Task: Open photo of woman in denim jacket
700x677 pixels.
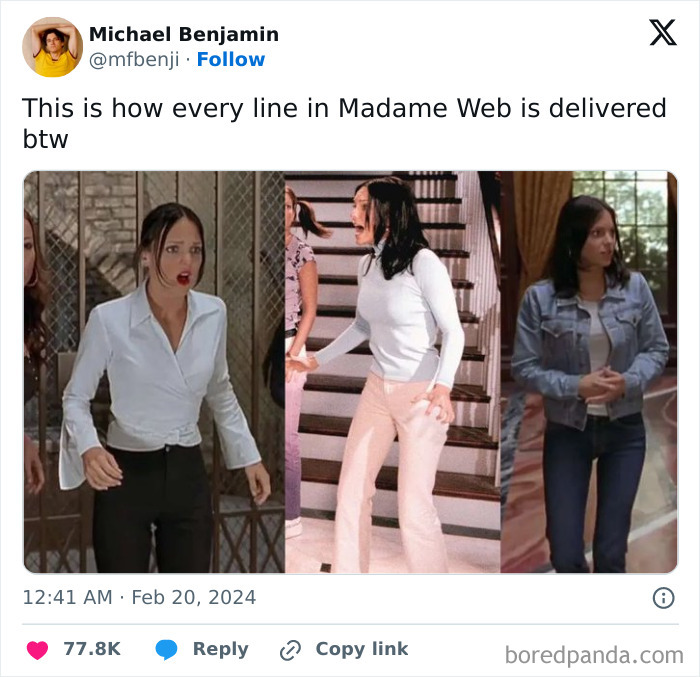Action: 589,372
